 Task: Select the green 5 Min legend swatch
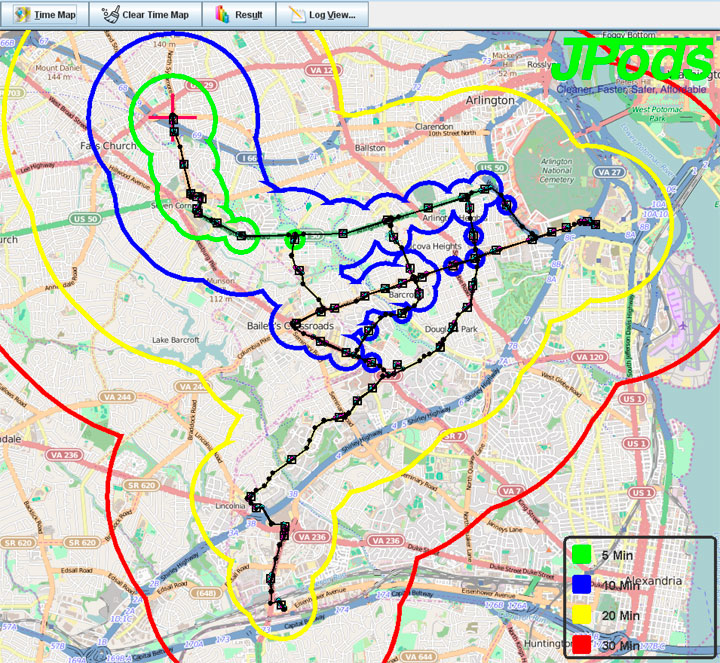point(581,555)
